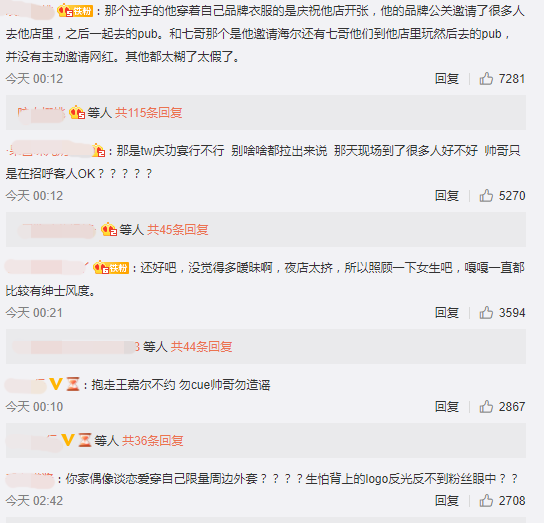Click 回复 on the tw庆功宴 comment
The image size is (544, 523).
pos(447,196)
